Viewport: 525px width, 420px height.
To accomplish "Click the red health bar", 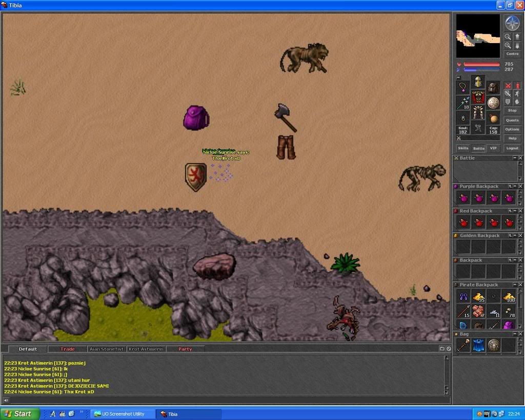I will click(x=481, y=64).
